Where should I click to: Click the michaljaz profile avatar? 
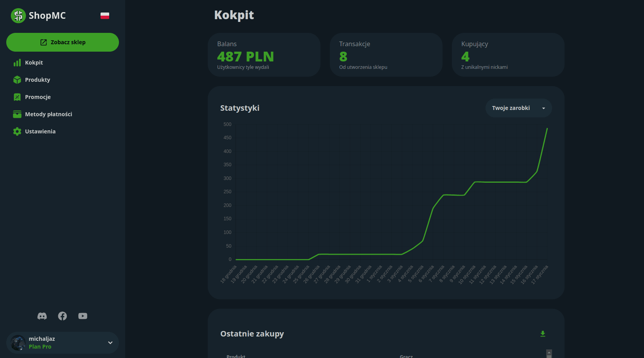(18, 343)
